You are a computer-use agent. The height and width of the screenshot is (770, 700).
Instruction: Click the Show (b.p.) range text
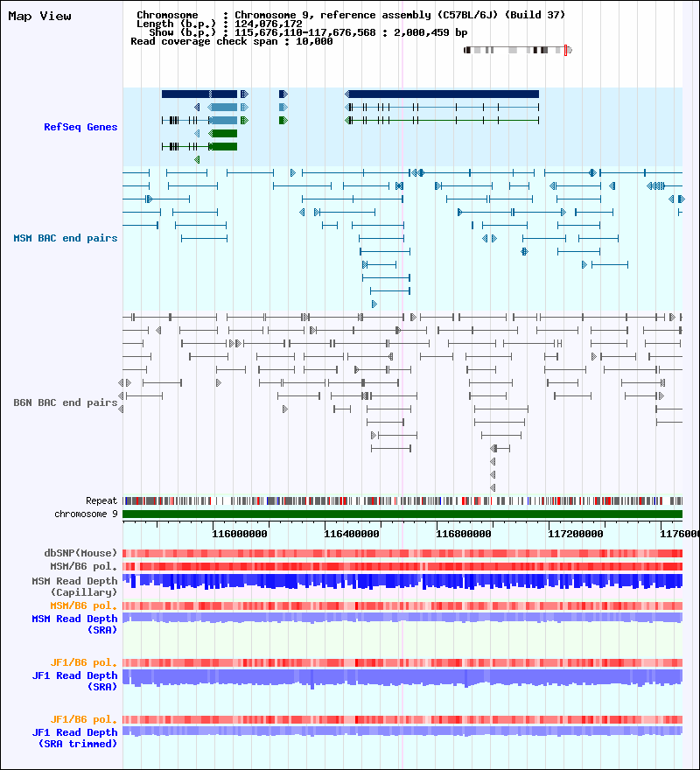(x=308, y=32)
